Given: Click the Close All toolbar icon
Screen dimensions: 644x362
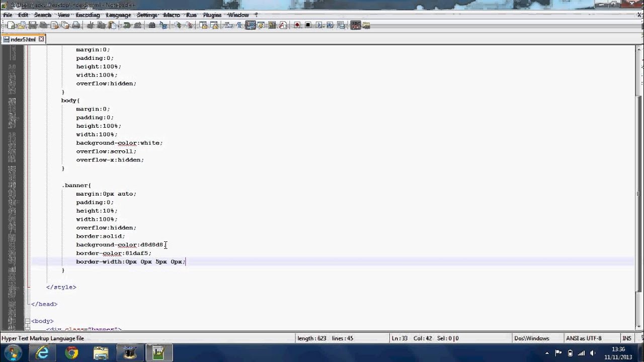Looking at the screenshot, I should coord(65,25).
